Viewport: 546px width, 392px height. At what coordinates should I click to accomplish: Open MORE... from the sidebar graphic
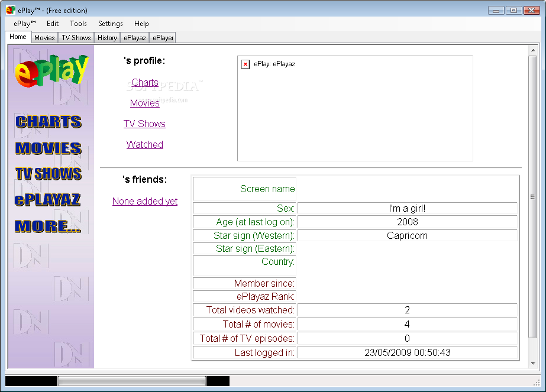point(48,226)
